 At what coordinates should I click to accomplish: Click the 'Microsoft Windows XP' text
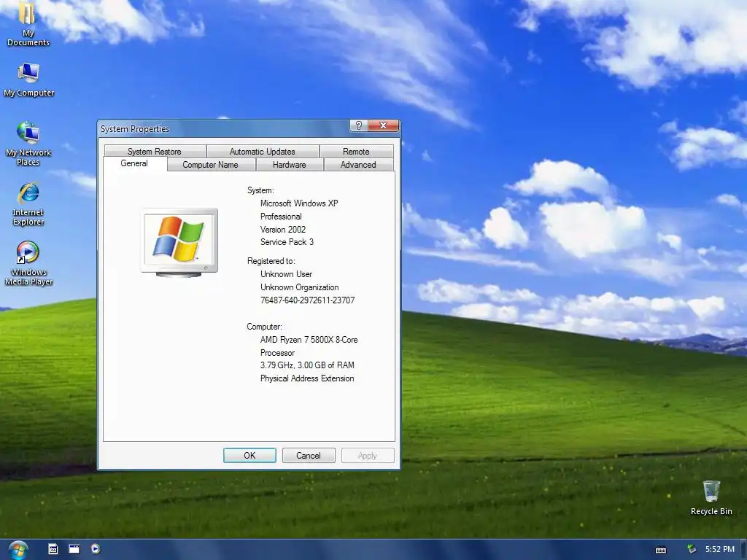[299, 203]
